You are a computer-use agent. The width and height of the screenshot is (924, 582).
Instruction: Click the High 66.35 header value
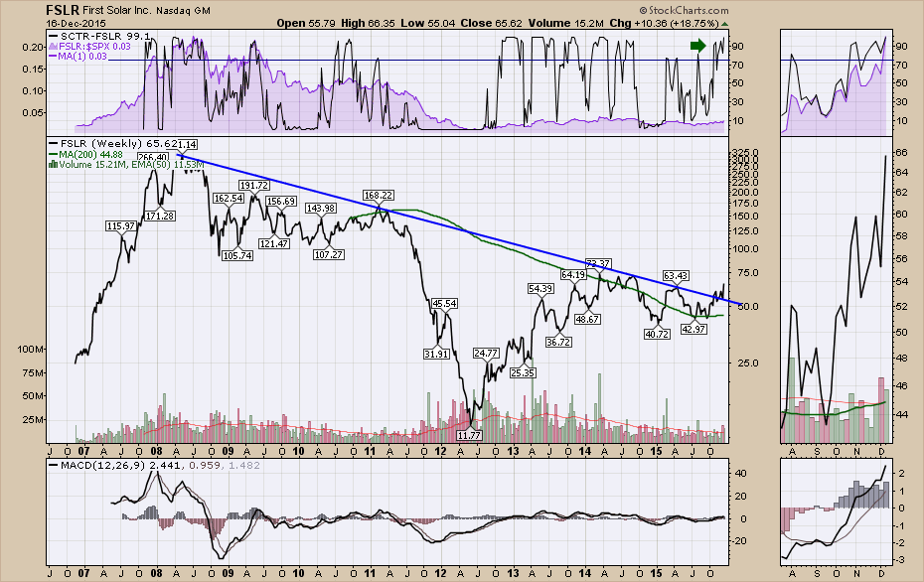click(x=369, y=24)
